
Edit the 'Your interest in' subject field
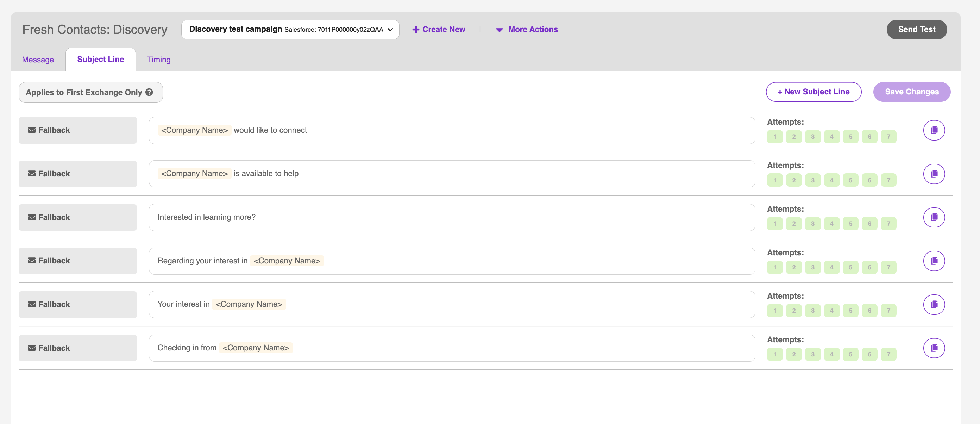(x=452, y=305)
